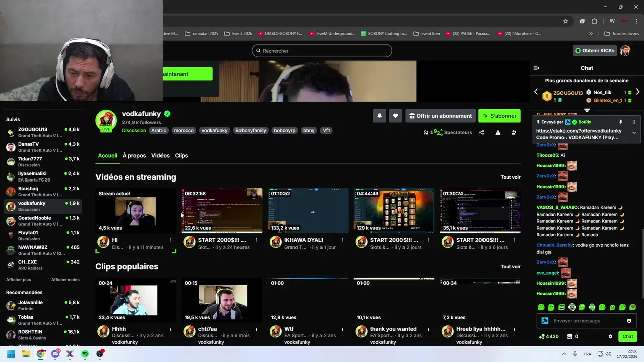Screen dimensions: 644x362
Task: Open Tout voir for Vidéos en streaming
Action: click(510, 177)
